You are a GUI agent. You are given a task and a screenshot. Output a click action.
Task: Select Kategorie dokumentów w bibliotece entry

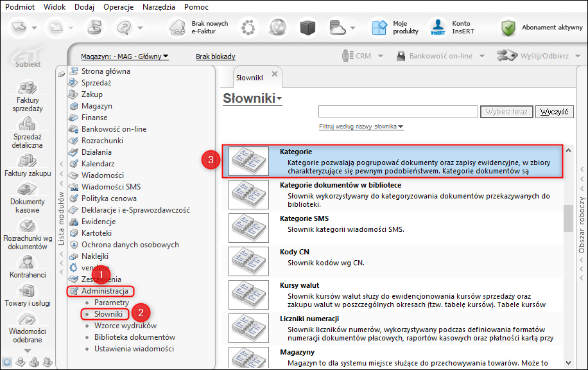(392, 195)
